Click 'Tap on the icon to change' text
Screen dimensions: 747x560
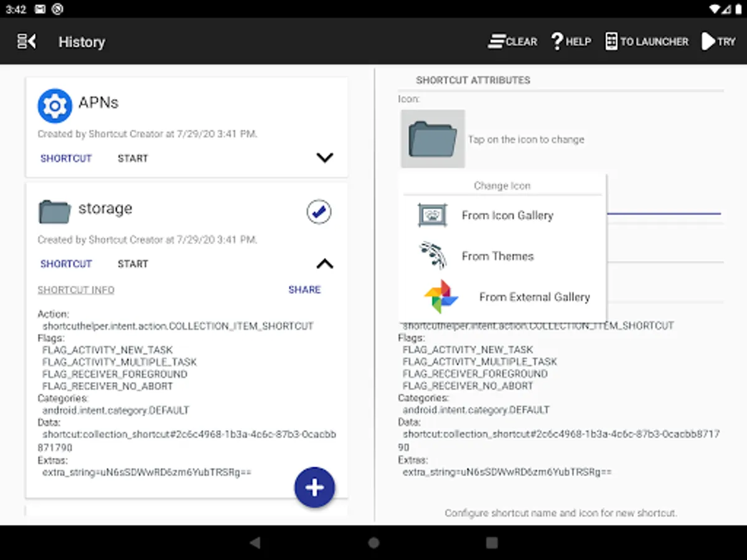[526, 139]
